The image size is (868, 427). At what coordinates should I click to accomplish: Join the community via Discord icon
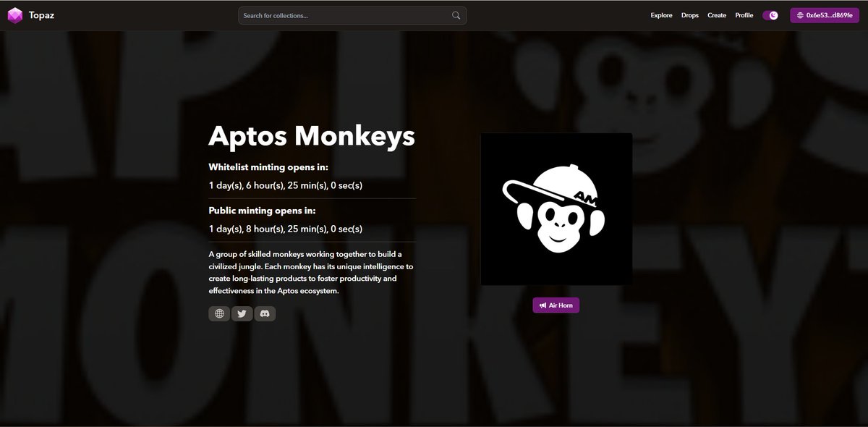(x=265, y=313)
